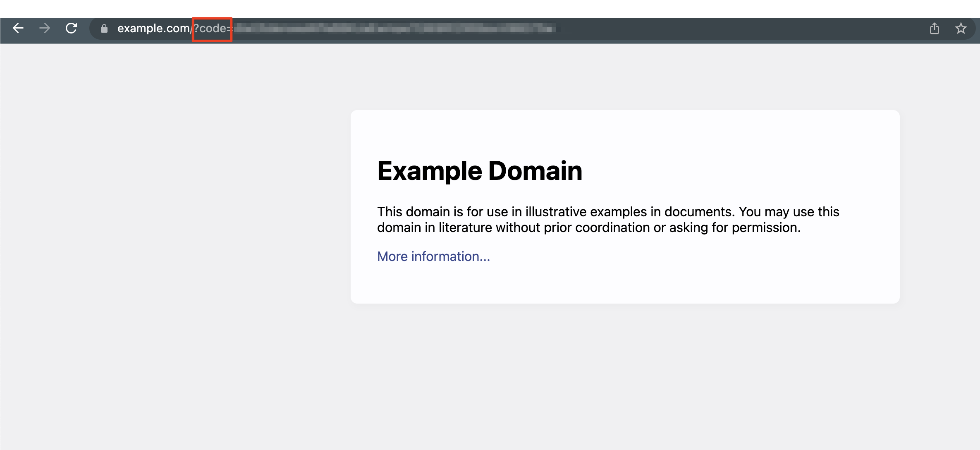Open the More information... link
Image resolution: width=980 pixels, height=450 pixels.
pos(433,256)
